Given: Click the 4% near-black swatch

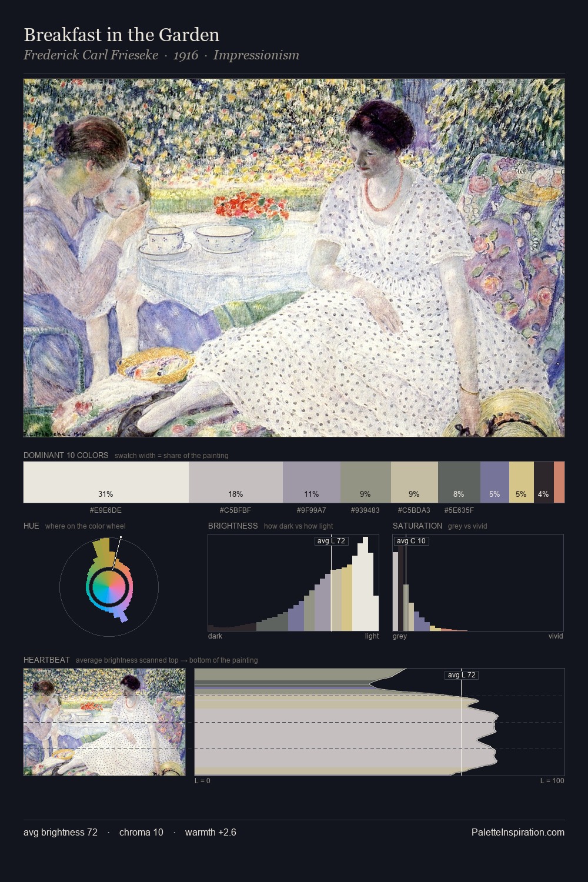Looking at the screenshot, I should click(x=544, y=482).
